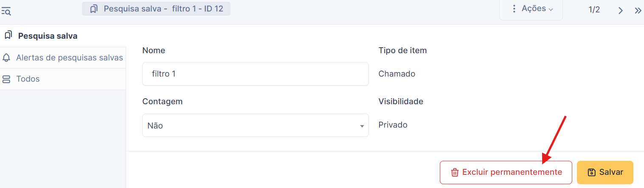Open the search list icon at top left
Viewport: 644px width, 188px height.
pyautogui.click(x=6, y=11)
